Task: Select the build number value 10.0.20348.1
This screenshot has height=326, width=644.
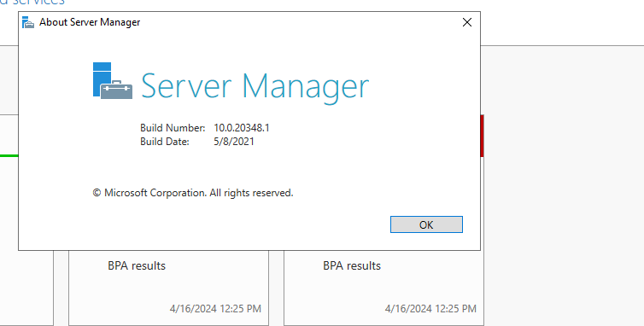Action: [x=242, y=128]
